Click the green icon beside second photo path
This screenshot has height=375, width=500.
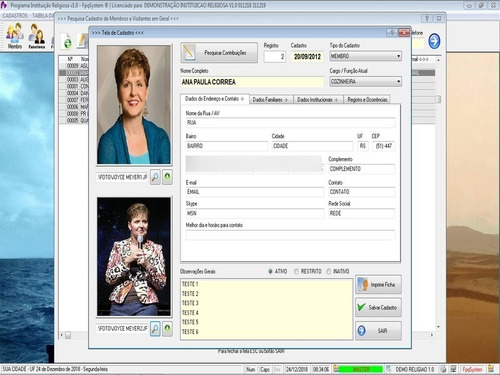tap(167, 329)
